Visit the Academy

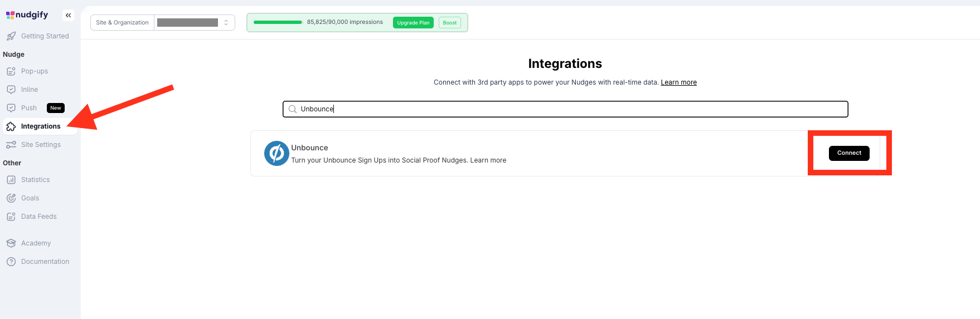[36, 243]
